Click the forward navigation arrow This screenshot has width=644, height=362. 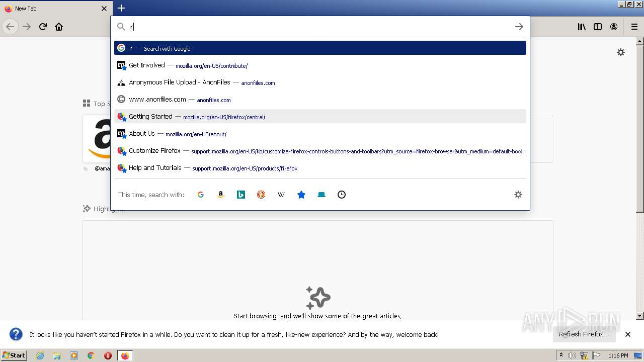coord(27,27)
